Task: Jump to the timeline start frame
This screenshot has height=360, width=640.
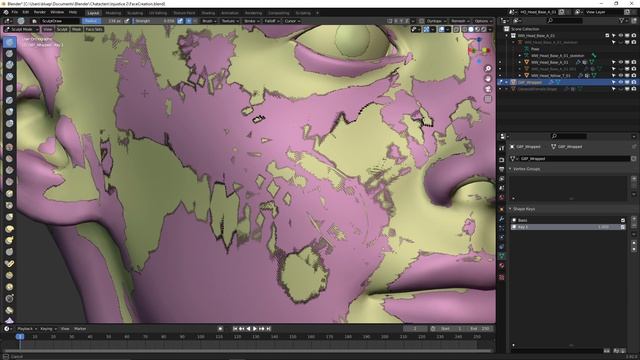Action: 235,329
